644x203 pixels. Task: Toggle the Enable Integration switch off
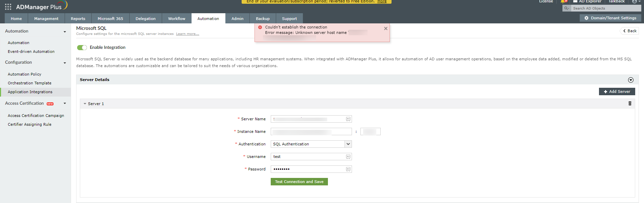[82, 47]
